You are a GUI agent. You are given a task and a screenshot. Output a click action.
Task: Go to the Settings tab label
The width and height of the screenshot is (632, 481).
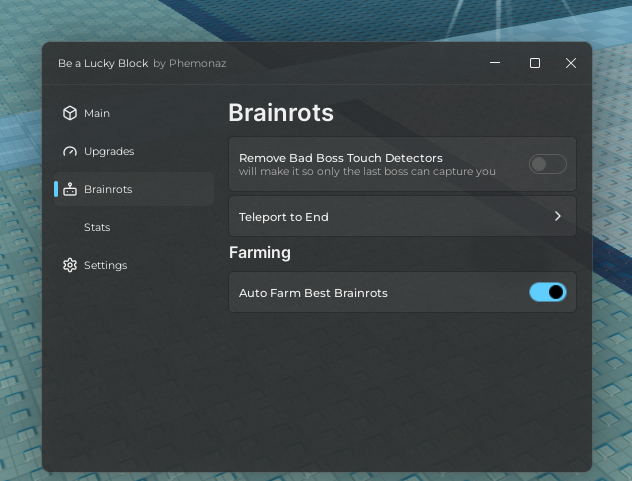coord(106,265)
